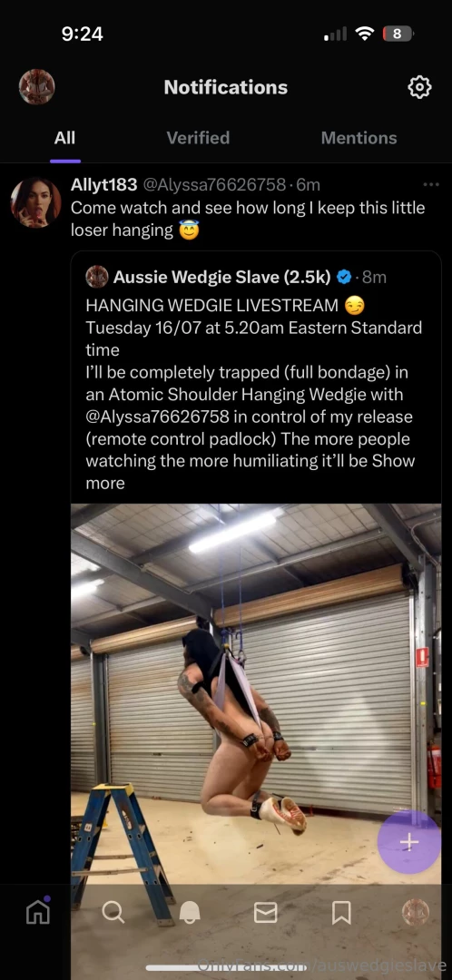This screenshot has height=980, width=452.
Task: Open the quoted post media thumbnail
Action: [x=256, y=694]
